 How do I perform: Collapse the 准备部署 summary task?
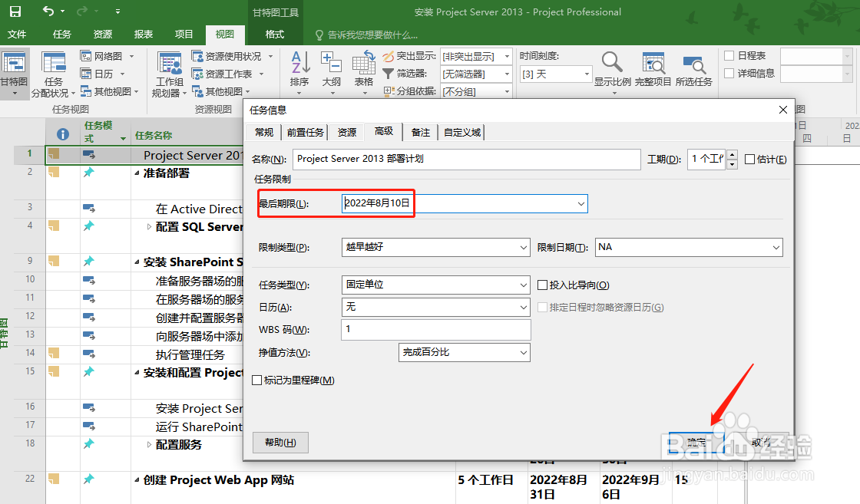[x=137, y=173]
